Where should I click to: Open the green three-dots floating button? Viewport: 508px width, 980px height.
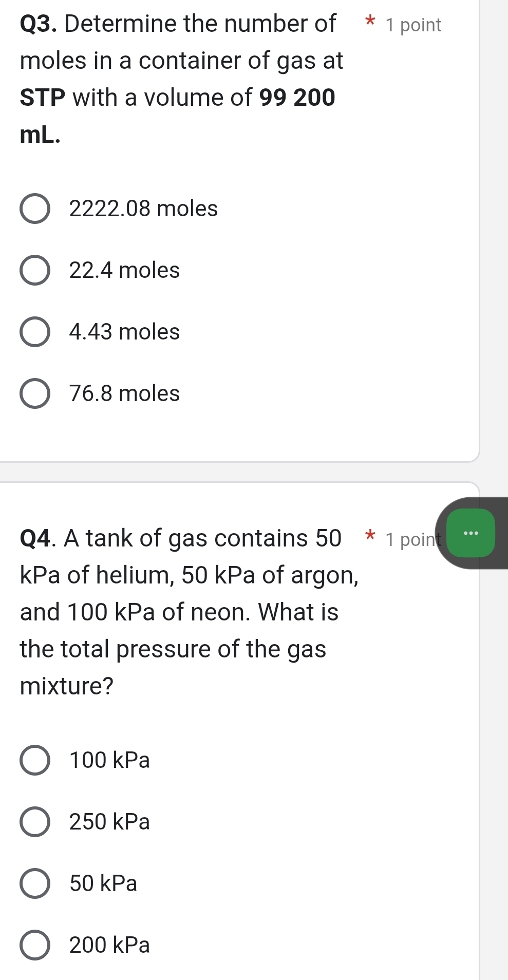tap(471, 533)
